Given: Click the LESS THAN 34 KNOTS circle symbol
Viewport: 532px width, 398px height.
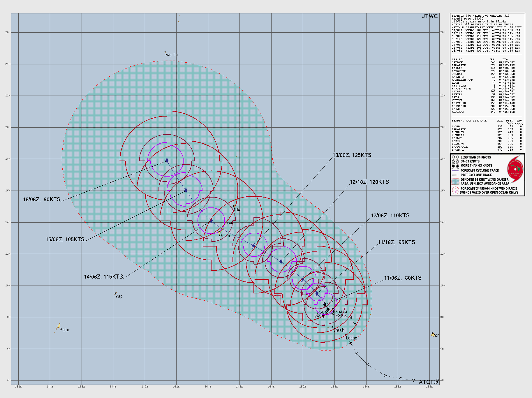Looking at the screenshot, I should [455, 157].
